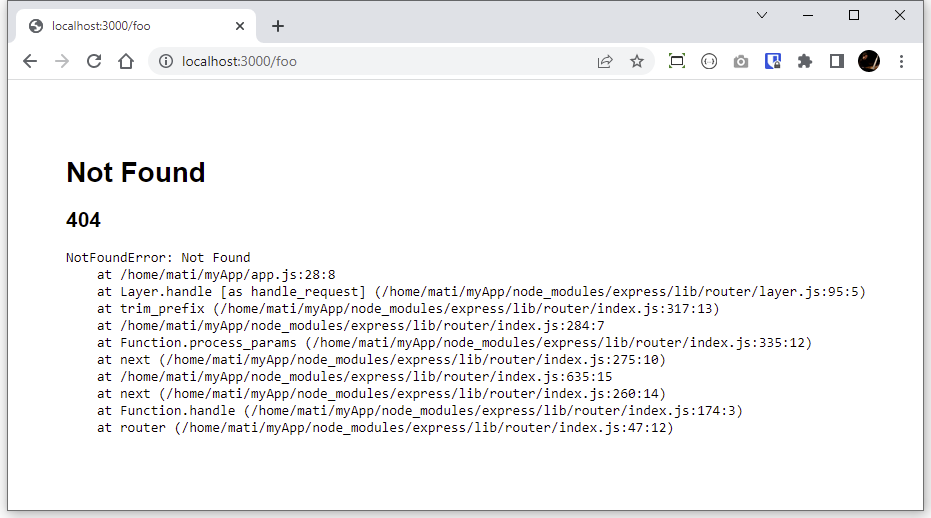Viewport: 931px width, 518px height.
Task: Click the Layer.handle stack trace line
Action: 482,292
